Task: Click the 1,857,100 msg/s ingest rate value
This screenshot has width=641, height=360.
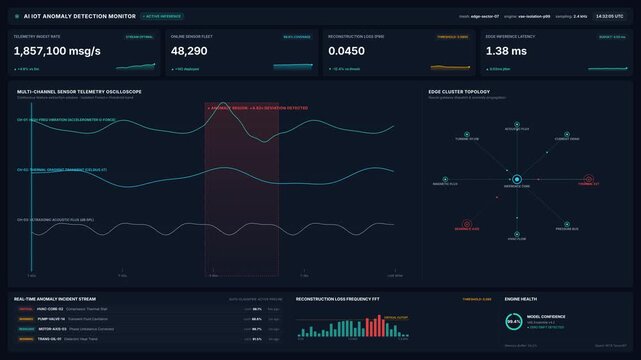Action: click(x=57, y=51)
